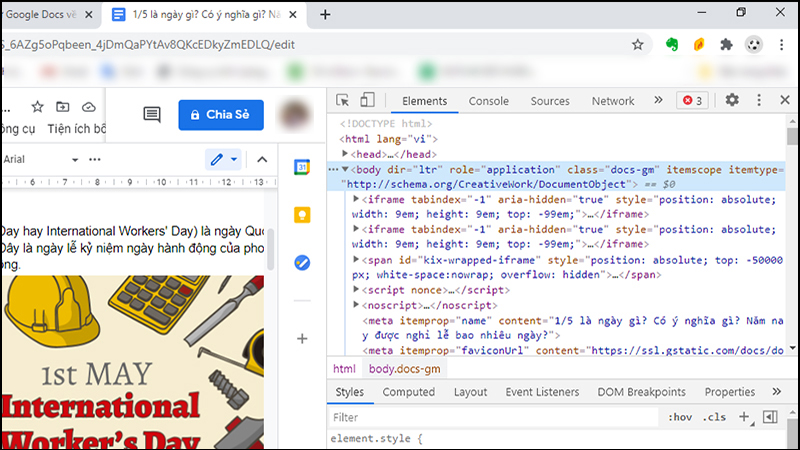Screen dimensions: 800x450
Task: Switch to the Sources tab
Action: click(x=550, y=101)
